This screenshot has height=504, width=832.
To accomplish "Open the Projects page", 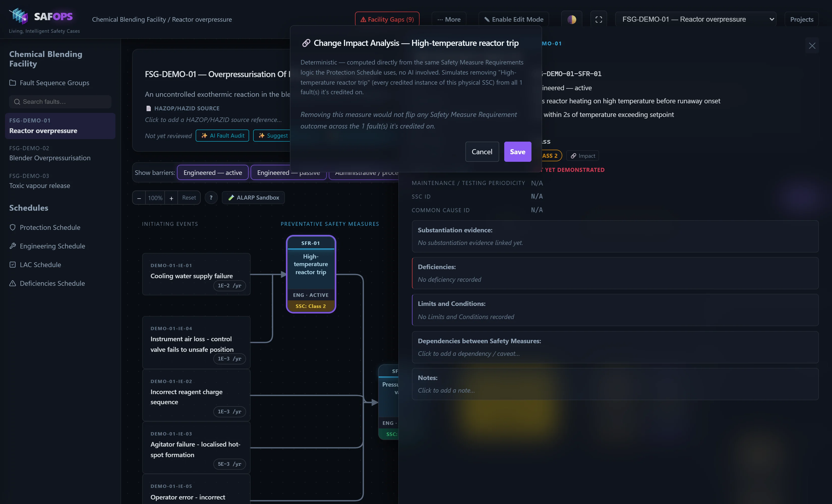I will (x=801, y=20).
